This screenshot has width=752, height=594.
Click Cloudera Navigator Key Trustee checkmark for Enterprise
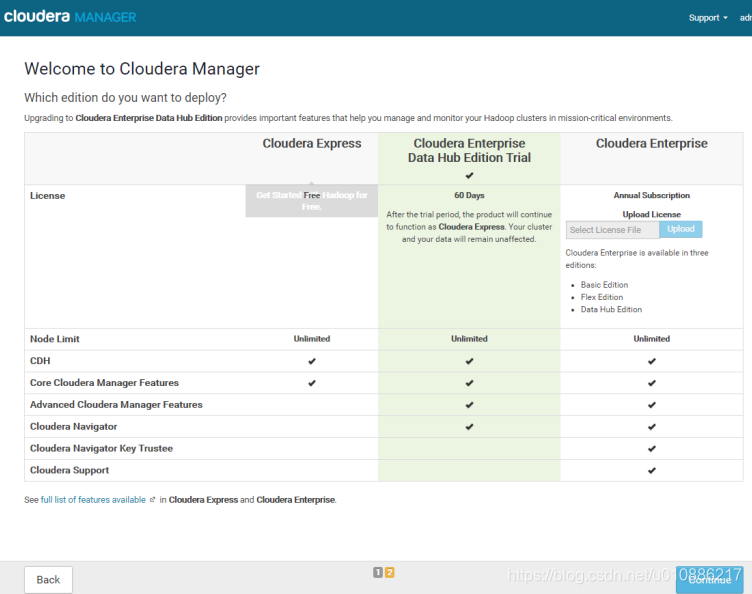point(651,449)
